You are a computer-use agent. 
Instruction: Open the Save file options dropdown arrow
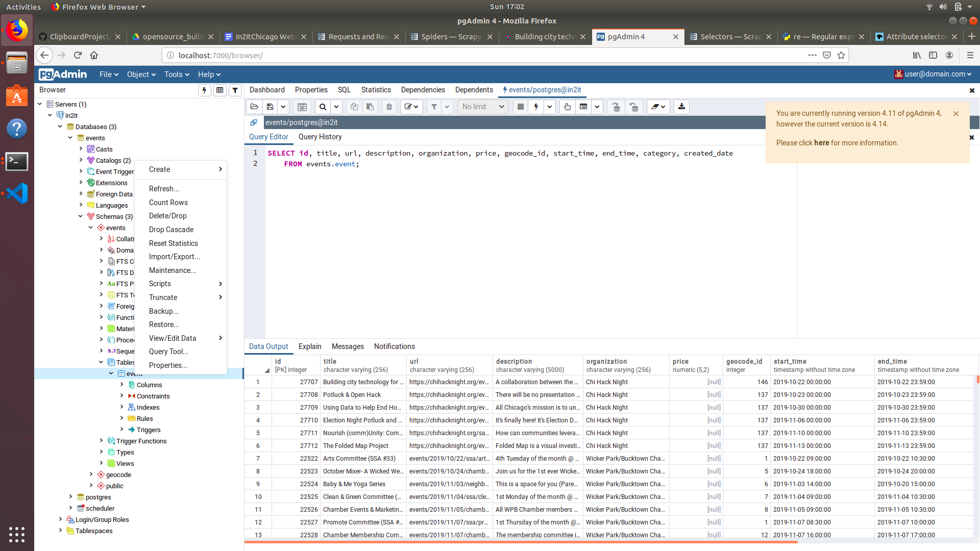pos(283,107)
